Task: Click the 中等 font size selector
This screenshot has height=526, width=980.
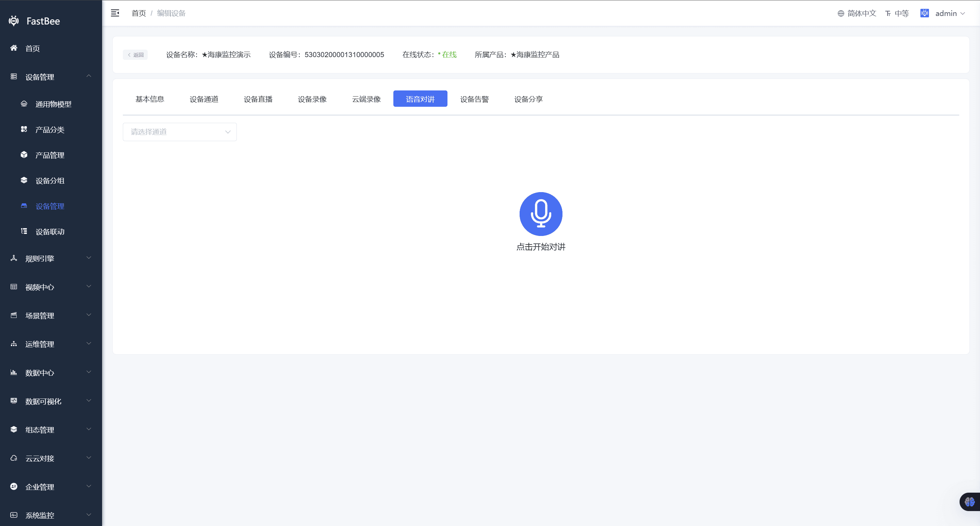Action: (902, 14)
